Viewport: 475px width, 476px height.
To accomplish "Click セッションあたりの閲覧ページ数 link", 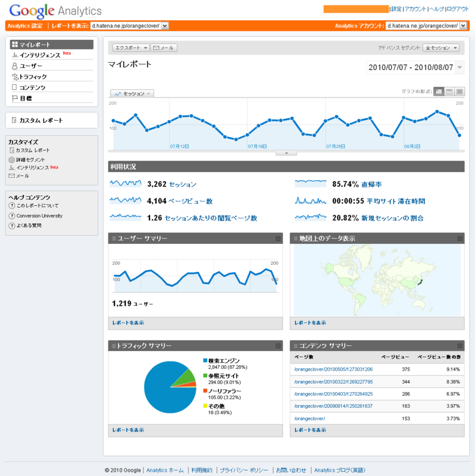I will [211, 218].
